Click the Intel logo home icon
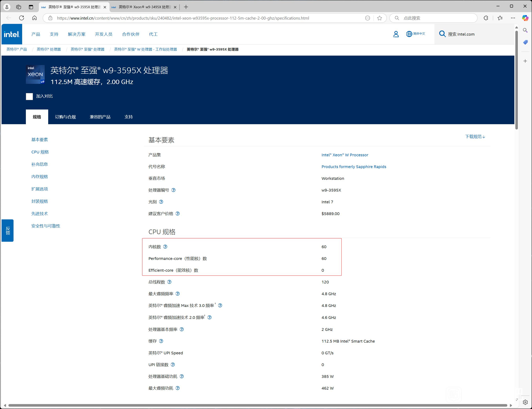Screen dimensions: 532x409 pos(12,34)
